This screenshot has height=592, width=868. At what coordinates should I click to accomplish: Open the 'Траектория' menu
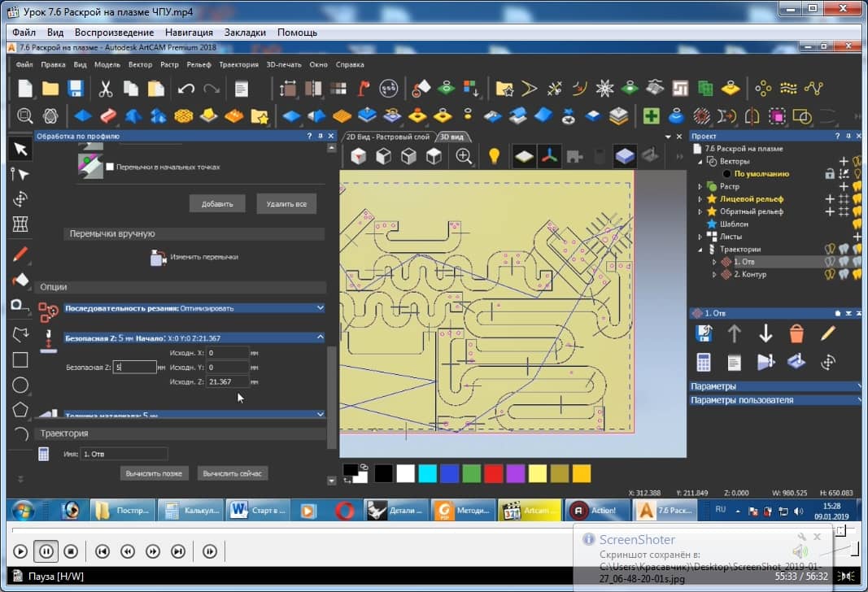(238, 64)
